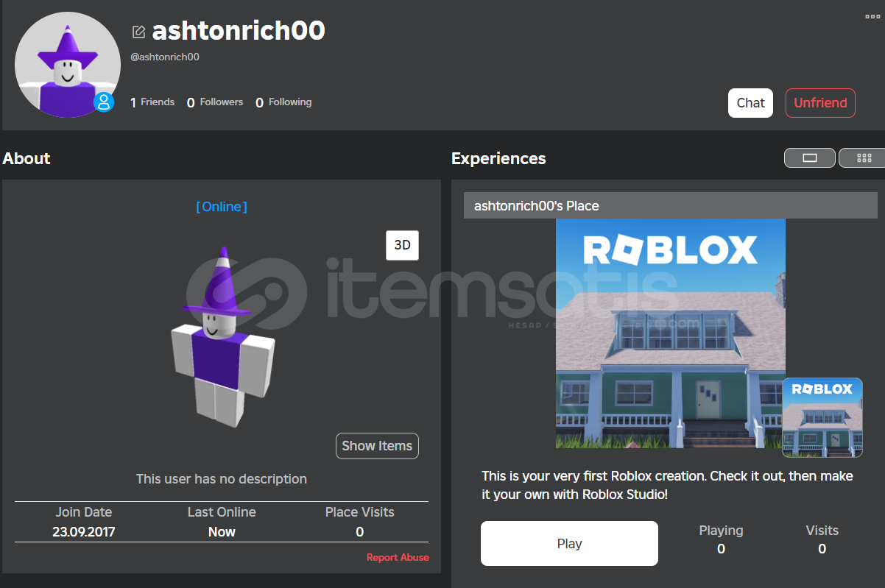Click the experience description about Roblox Studio
Screen dimensions: 885x588
tap(667, 485)
